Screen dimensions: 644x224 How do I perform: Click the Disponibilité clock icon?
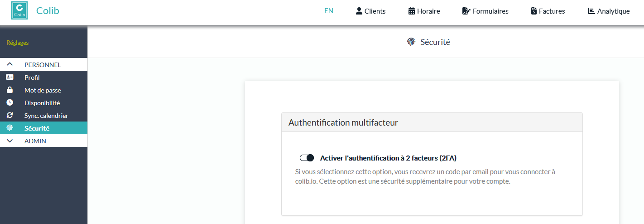click(10, 102)
